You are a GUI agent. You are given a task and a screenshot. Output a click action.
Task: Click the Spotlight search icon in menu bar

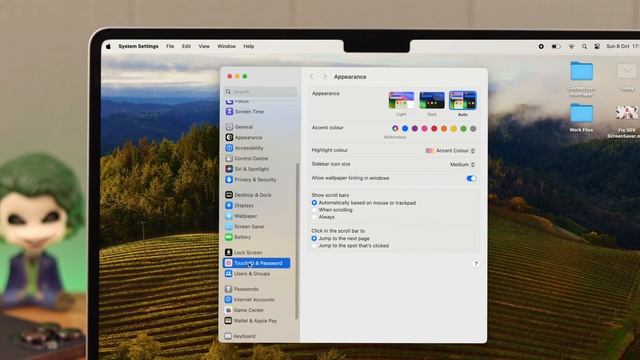point(584,47)
